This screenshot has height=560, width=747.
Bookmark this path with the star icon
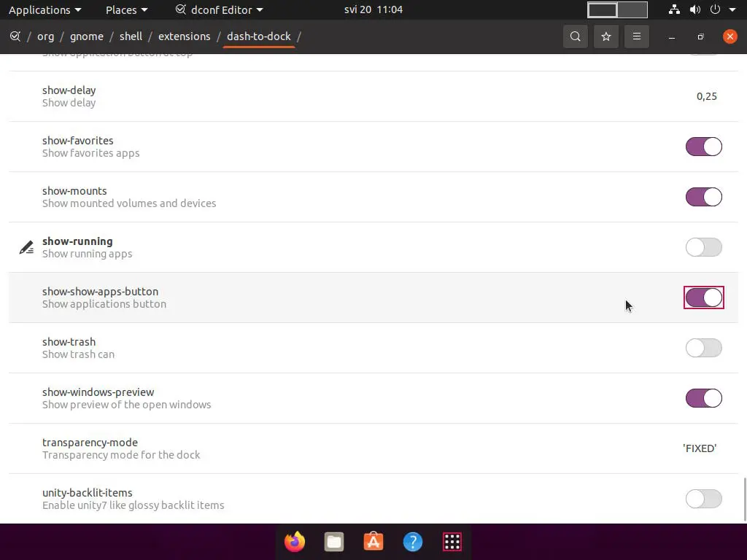click(x=606, y=36)
